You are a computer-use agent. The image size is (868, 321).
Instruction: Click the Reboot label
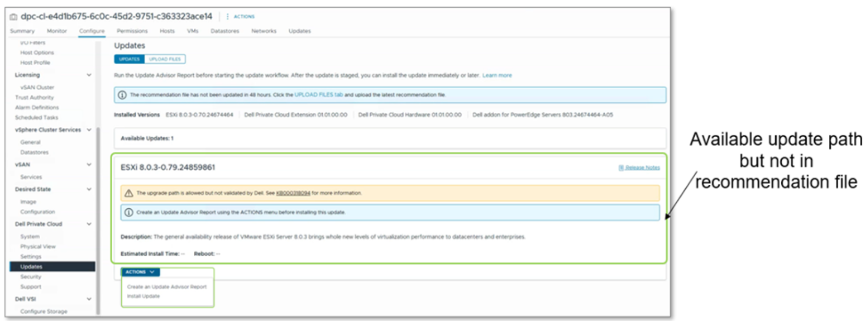pos(204,254)
